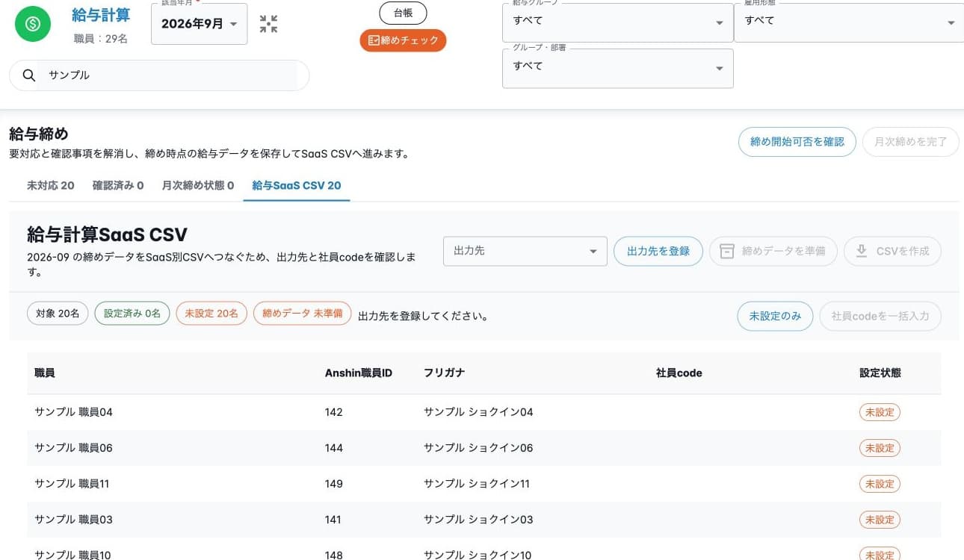
Task: Click 月次締めを完了 button
Action: coord(911,141)
